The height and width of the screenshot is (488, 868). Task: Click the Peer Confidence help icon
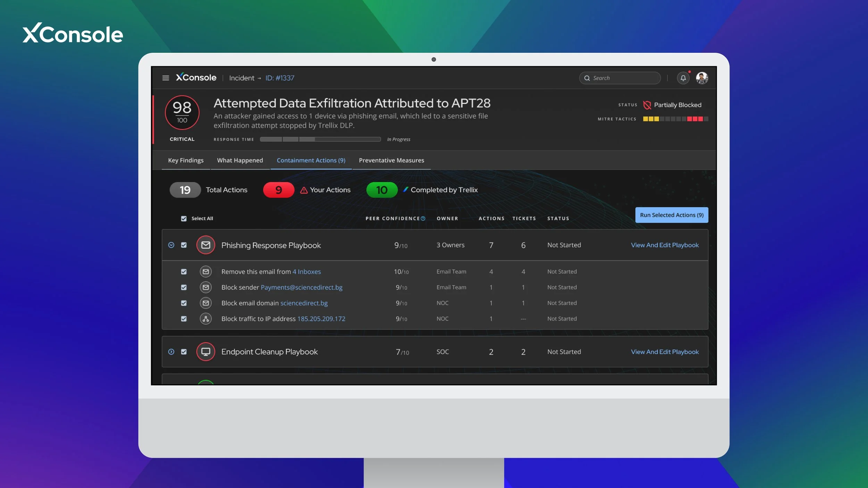[423, 218]
